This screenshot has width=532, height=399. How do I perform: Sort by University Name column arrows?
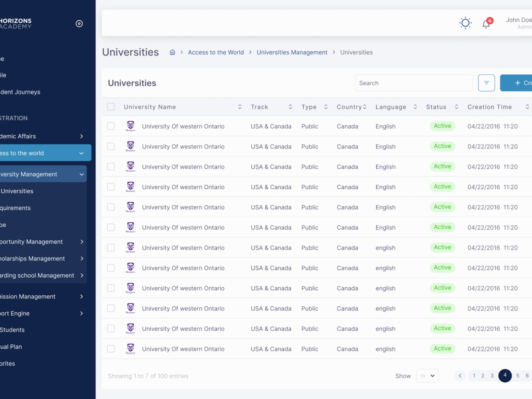(x=240, y=107)
